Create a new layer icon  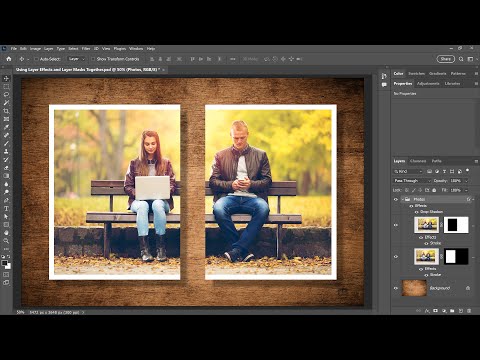tap(461, 311)
